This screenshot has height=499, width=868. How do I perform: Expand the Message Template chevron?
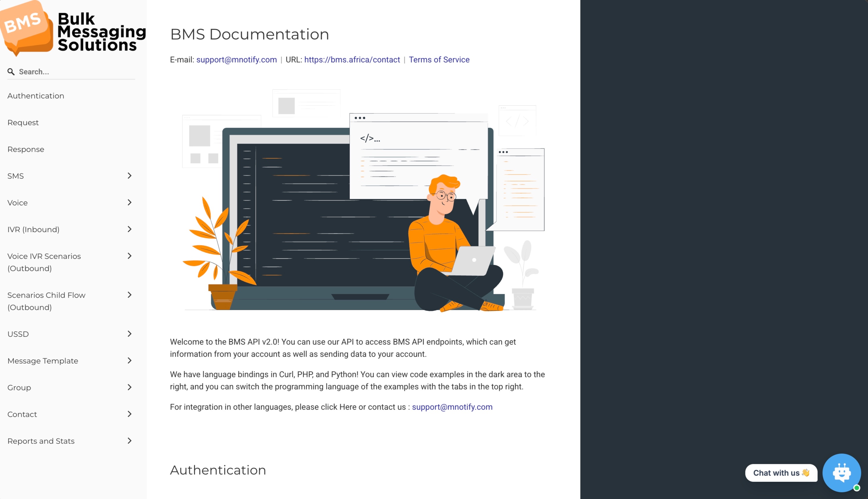pyautogui.click(x=130, y=361)
